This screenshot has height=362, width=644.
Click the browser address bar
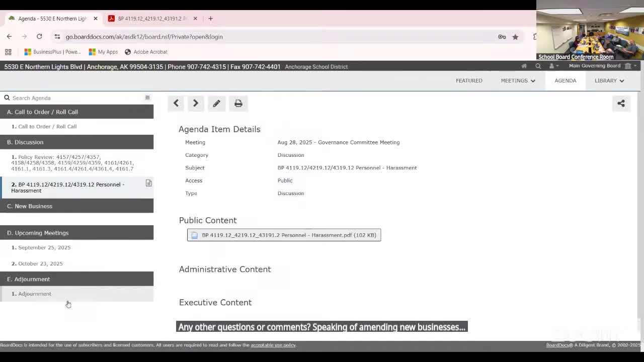[277, 37]
